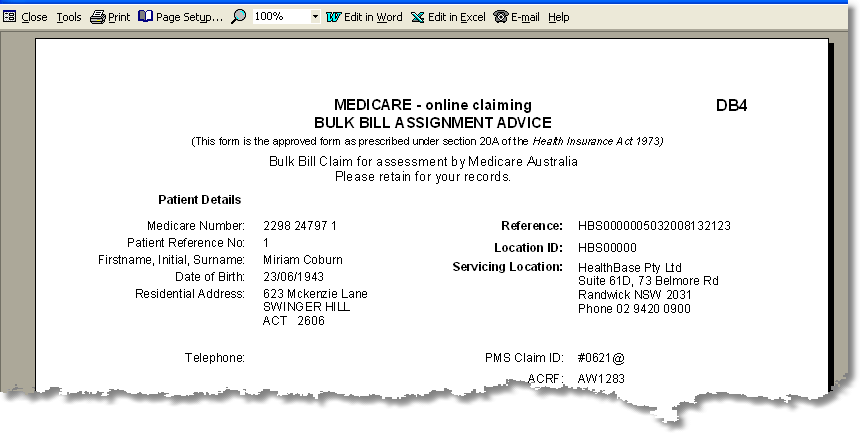Click the magnifying glass zoom icon

click(x=239, y=17)
